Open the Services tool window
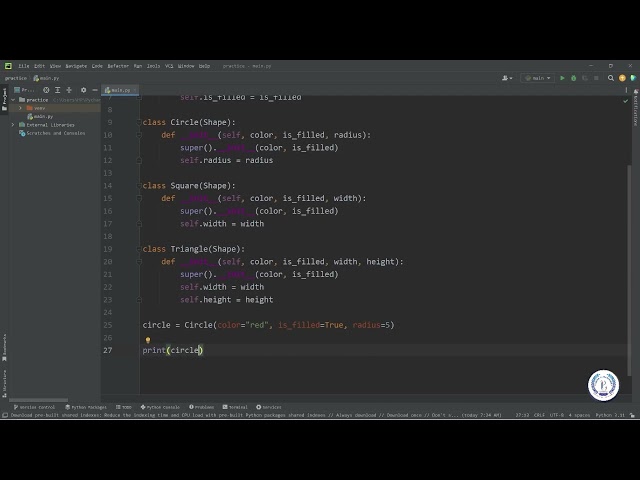The height and width of the screenshot is (480, 640). click(x=269, y=407)
